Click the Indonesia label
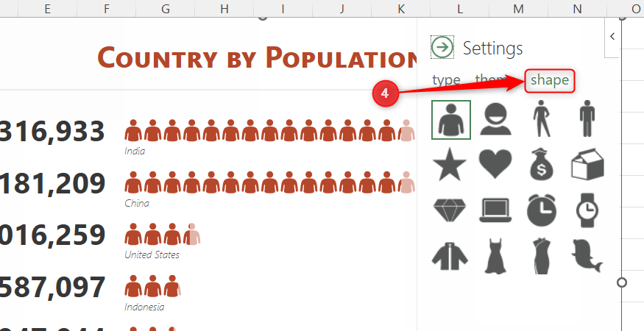This screenshot has height=331, width=644. point(144,307)
